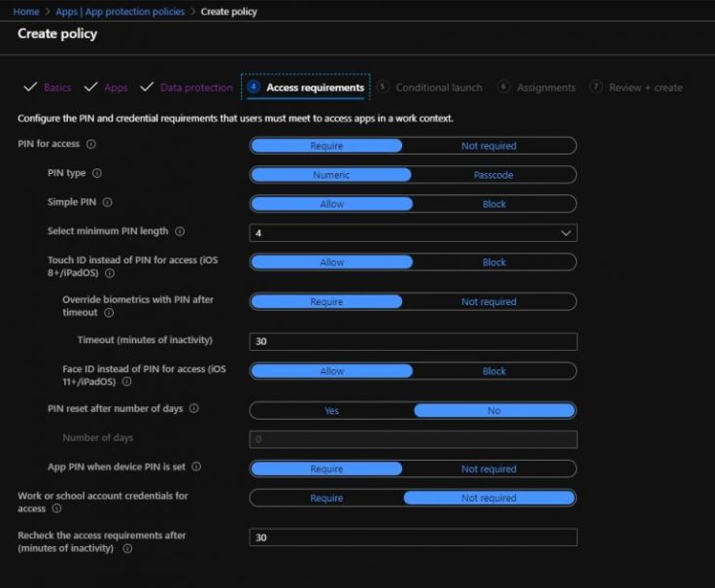715x588 pixels.
Task: Switch PIN type to Passcode
Action: point(494,175)
